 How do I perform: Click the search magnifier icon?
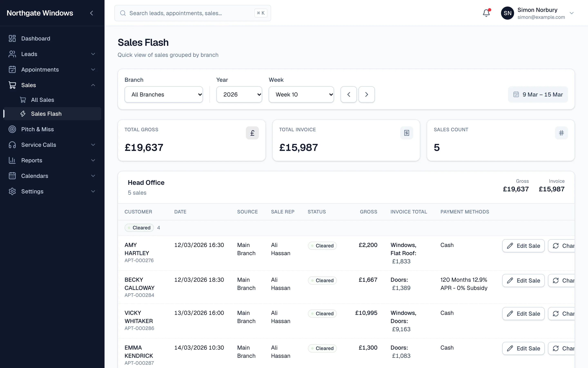click(x=123, y=13)
